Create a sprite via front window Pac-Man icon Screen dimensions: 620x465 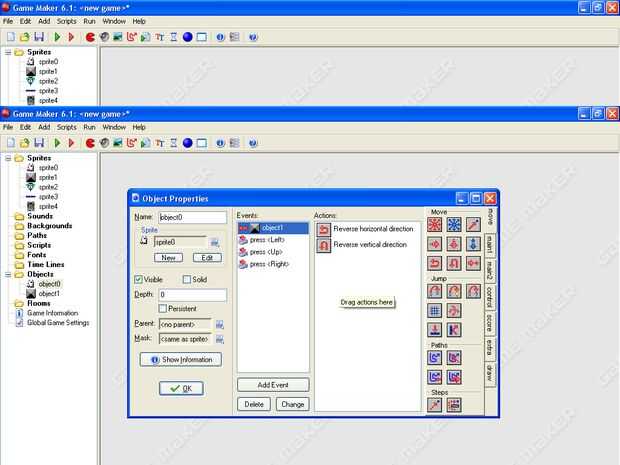point(90,143)
